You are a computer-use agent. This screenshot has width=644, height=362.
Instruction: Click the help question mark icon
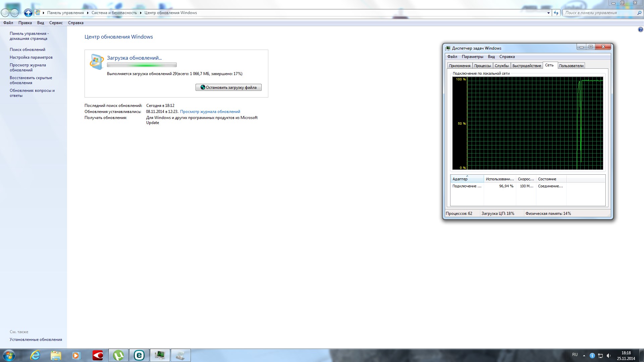pos(640,29)
